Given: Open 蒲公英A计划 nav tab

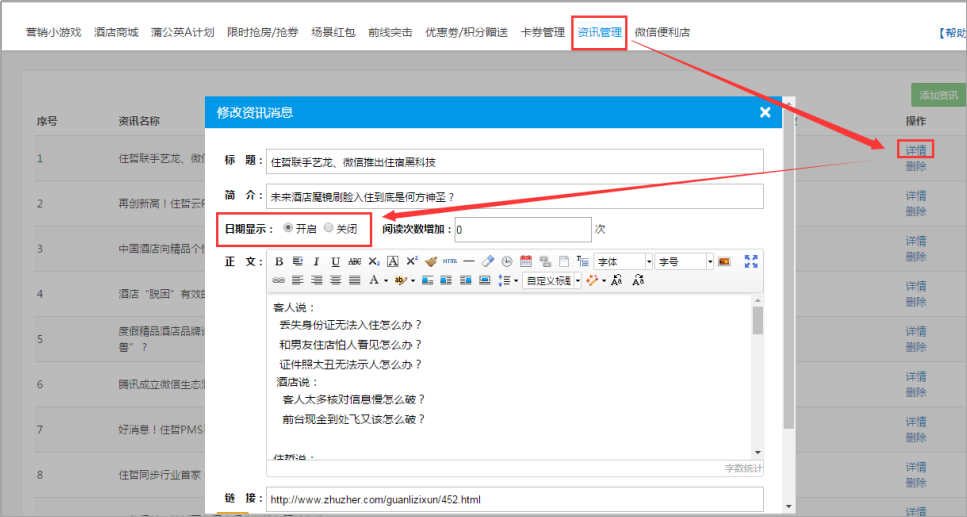Looking at the screenshot, I should [x=183, y=32].
